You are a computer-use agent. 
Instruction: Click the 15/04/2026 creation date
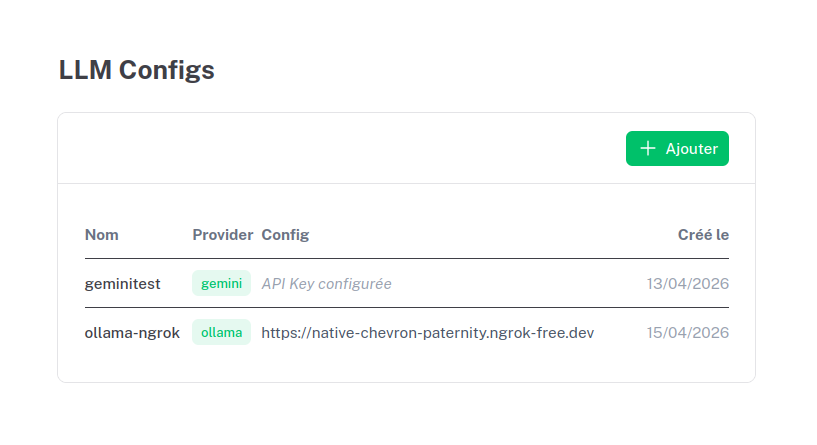tap(688, 332)
